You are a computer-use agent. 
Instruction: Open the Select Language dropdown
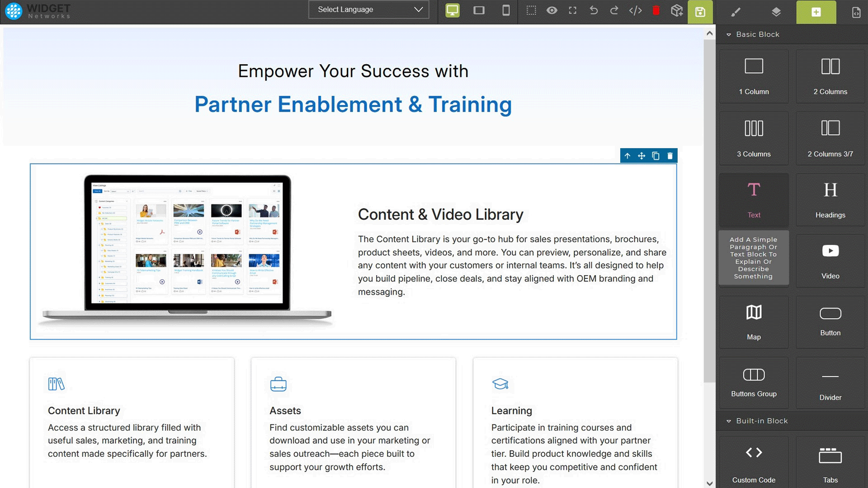(x=368, y=9)
